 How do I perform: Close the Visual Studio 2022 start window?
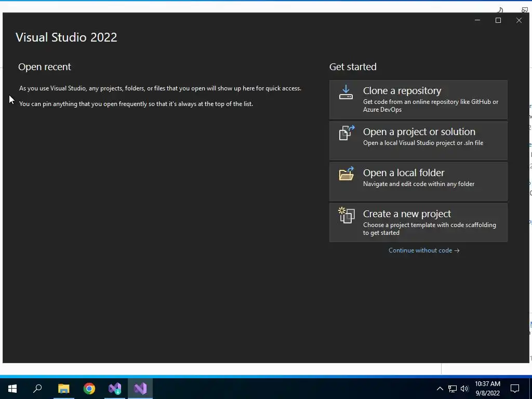(x=519, y=20)
